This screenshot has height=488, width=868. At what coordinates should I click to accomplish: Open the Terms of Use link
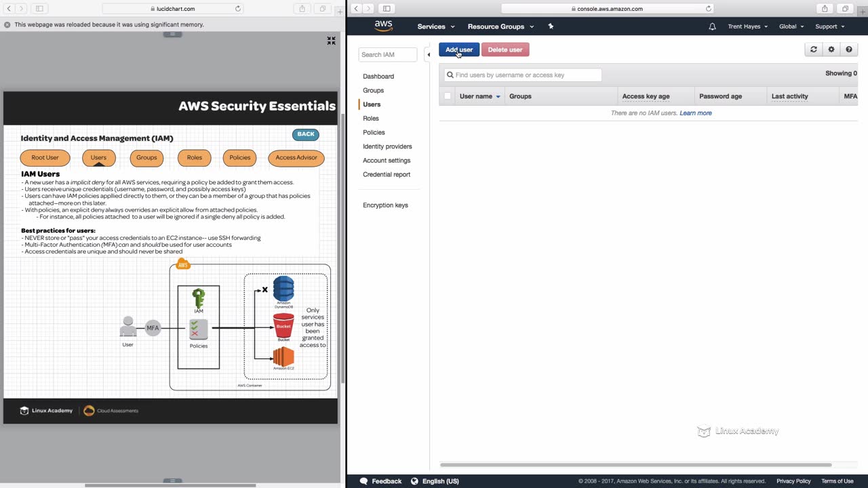click(x=837, y=481)
